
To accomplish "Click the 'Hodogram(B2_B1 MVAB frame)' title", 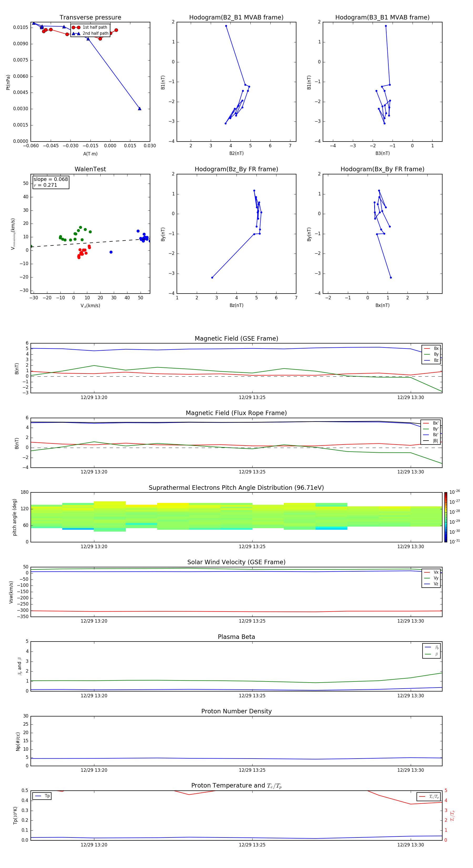I will 236,18.
